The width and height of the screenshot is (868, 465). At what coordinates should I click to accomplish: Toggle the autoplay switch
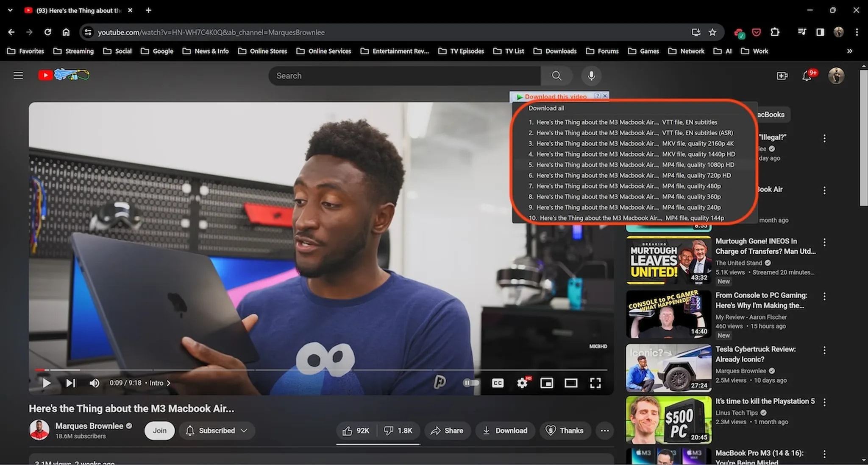(471, 383)
